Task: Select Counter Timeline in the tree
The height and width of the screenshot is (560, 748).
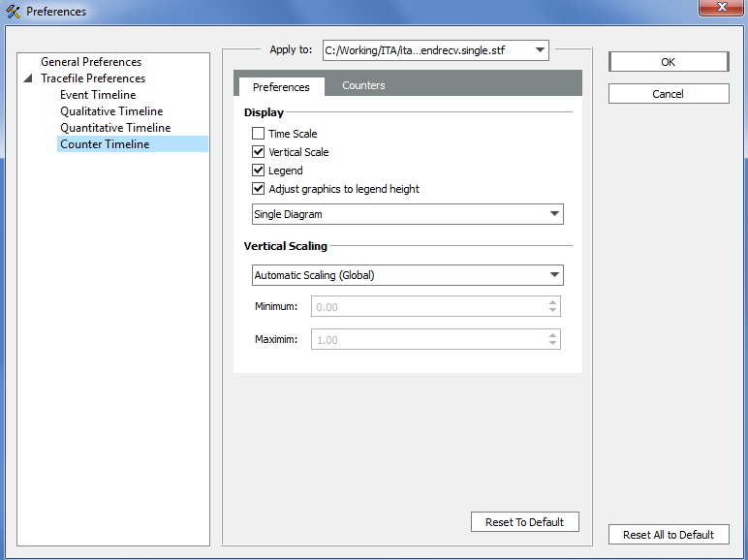Action: (x=133, y=144)
